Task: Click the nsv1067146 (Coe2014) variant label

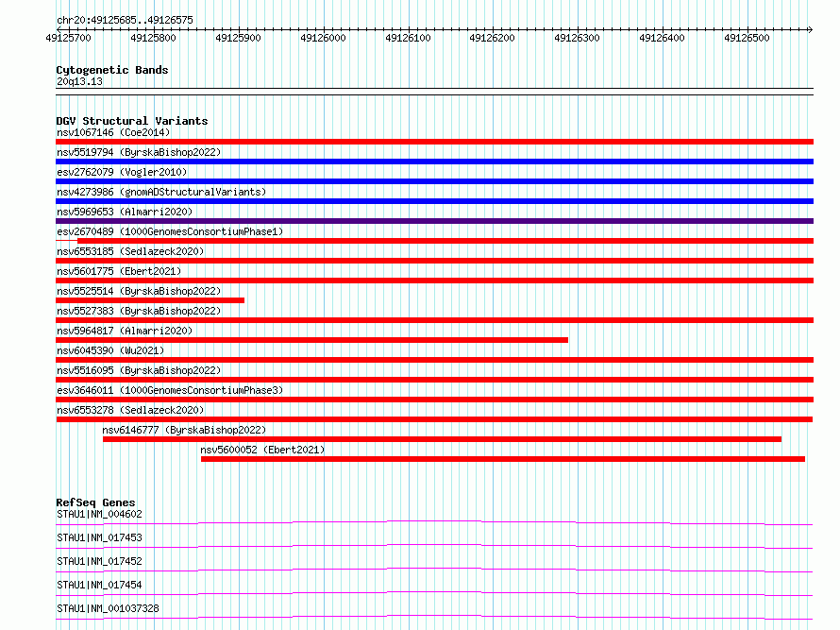Action: point(113,132)
